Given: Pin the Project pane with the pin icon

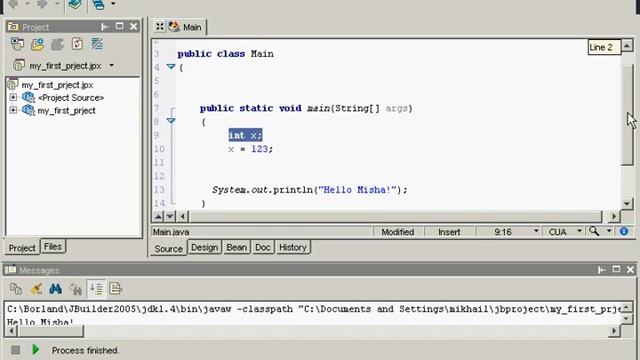Looking at the screenshot, I should point(104,27).
